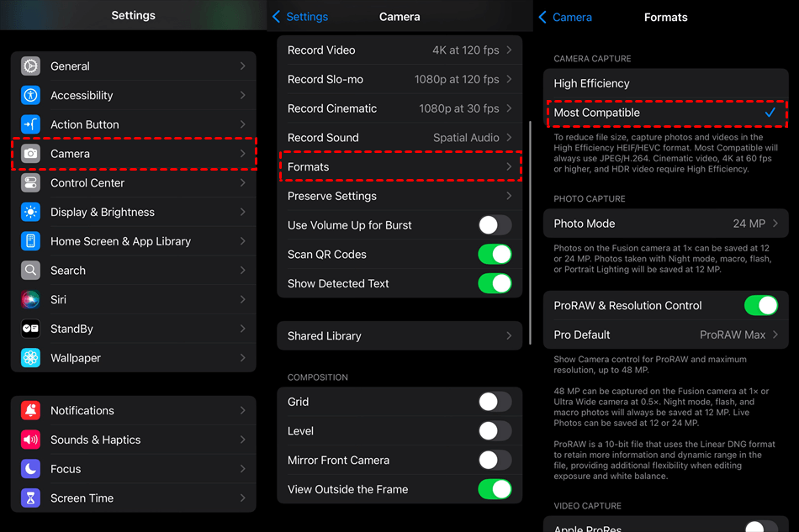Screen dimensions: 799x532
Task: Tap the Display & Brightness sun icon
Action: point(30,212)
